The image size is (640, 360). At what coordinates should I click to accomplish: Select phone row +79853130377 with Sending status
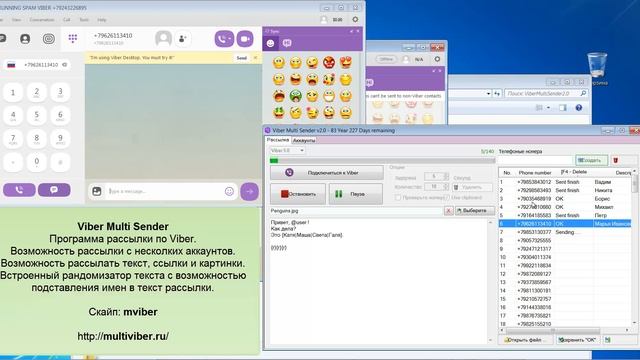[565, 232]
